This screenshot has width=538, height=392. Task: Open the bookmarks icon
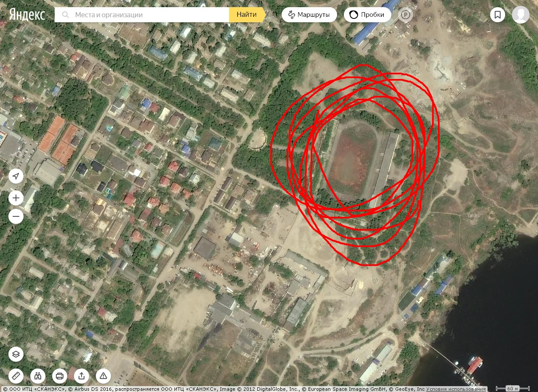(498, 15)
